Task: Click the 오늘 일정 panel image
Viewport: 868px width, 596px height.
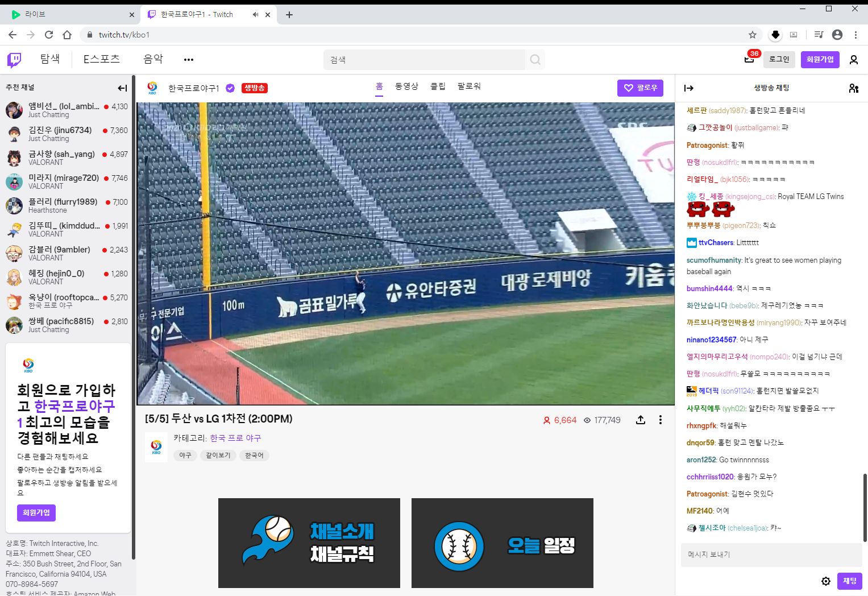Action: pos(502,543)
